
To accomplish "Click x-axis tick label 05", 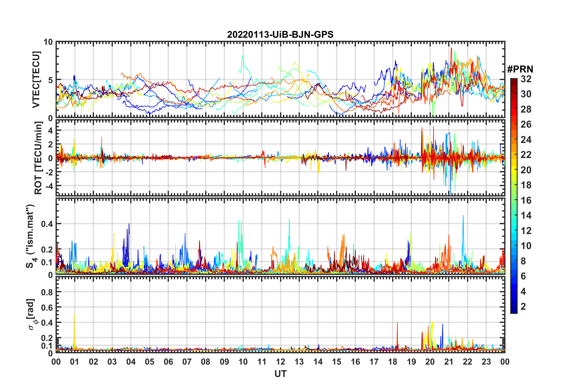I will [x=150, y=362].
